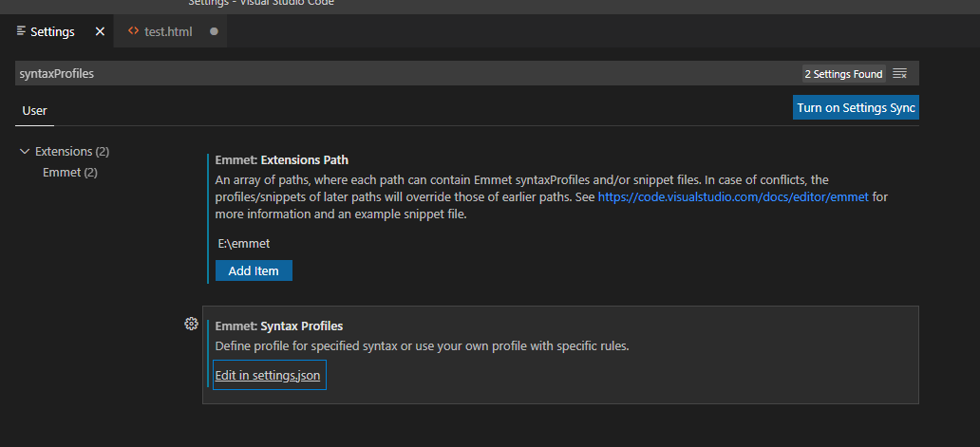The height and width of the screenshot is (447, 980).
Task: Switch to the test.html tab
Action: (170, 31)
